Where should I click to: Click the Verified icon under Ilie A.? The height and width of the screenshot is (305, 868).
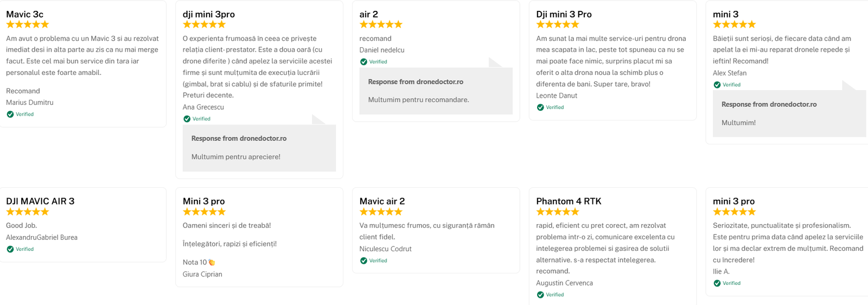717,283
